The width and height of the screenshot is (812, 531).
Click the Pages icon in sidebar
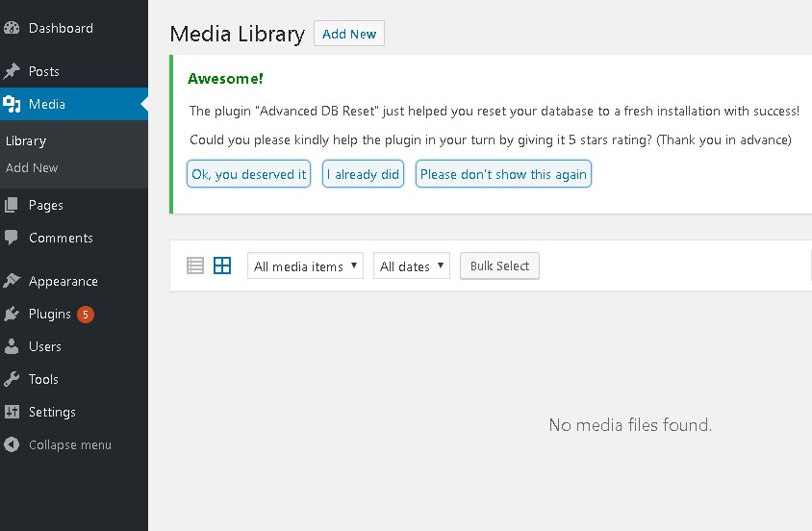12,205
